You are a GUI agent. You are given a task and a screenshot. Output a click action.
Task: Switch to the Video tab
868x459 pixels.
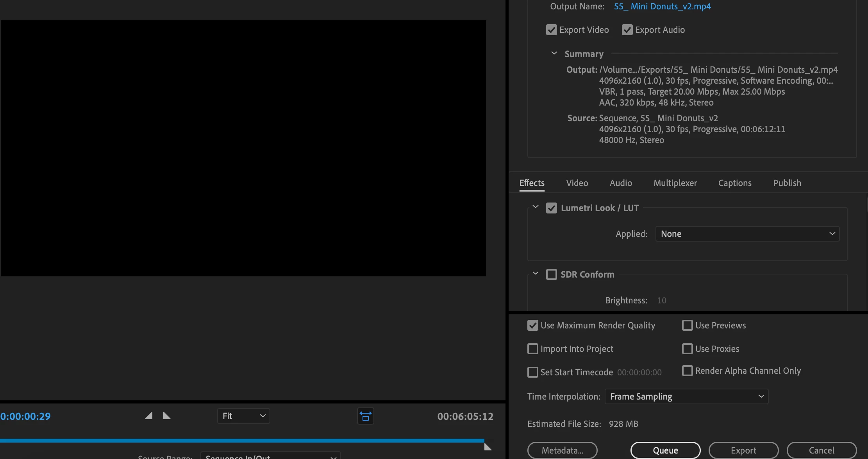(x=577, y=183)
